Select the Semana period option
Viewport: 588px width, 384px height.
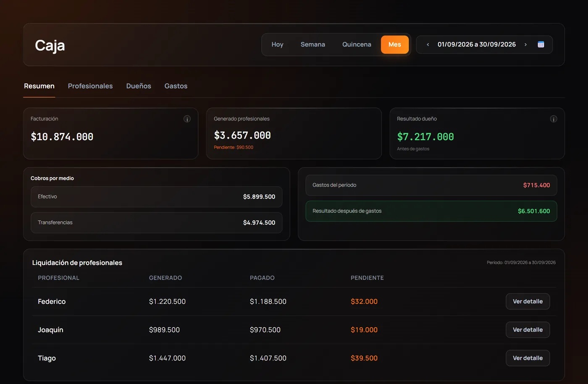pyautogui.click(x=313, y=44)
